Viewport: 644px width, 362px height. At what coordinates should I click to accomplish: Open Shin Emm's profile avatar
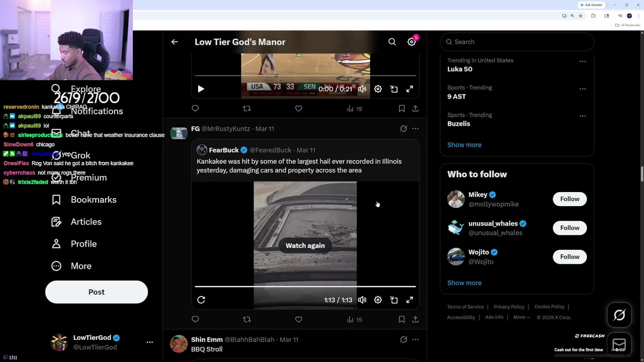(179, 344)
